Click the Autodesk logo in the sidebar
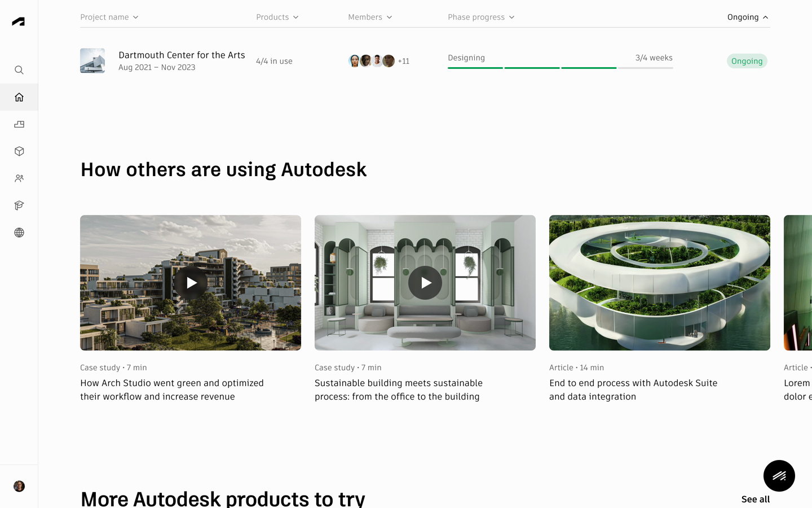The height and width of the screenshot is (508, 812). coord(19,21)
